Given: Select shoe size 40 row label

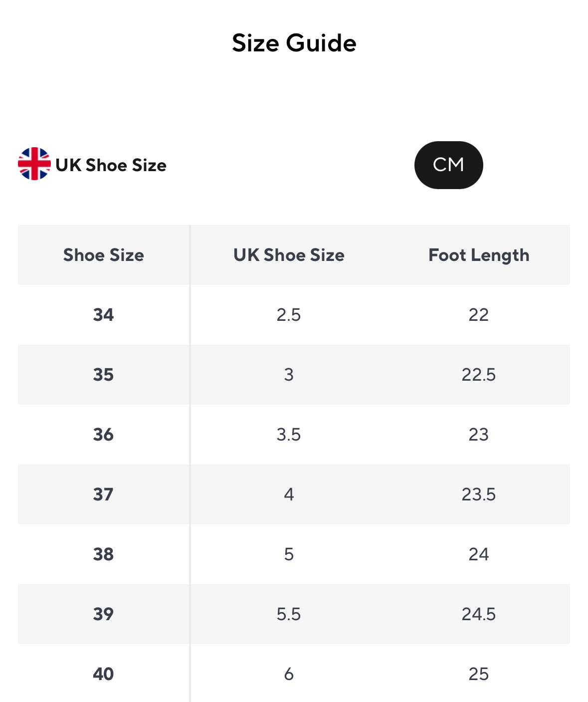Looking at the screenshot, I should point(103,674).
